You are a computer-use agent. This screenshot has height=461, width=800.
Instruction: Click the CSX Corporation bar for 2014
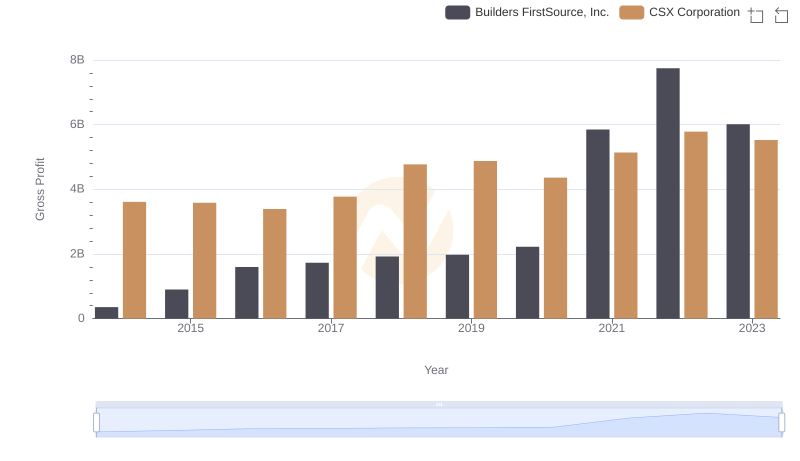pyautogui.click(x=134, y=260)
